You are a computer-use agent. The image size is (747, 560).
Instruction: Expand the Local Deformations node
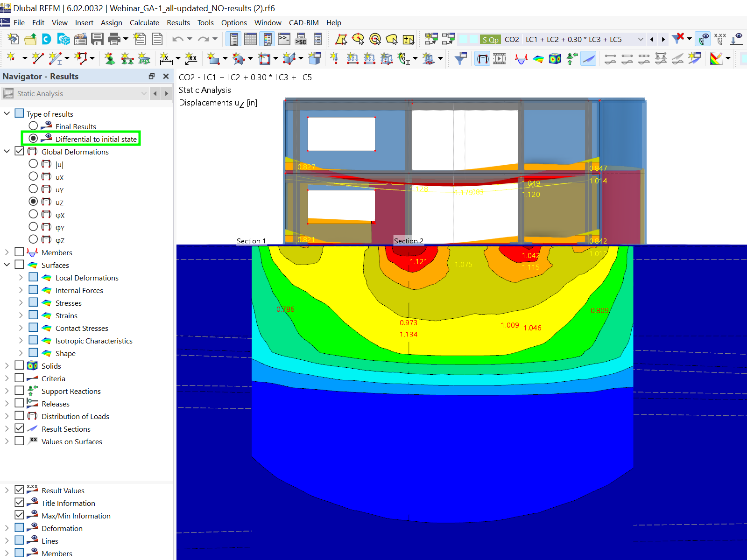[21, 277]
